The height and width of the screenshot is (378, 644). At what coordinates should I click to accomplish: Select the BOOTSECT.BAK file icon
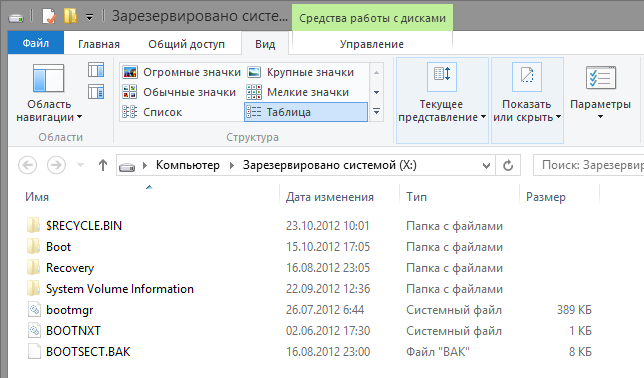coord(34,352)
